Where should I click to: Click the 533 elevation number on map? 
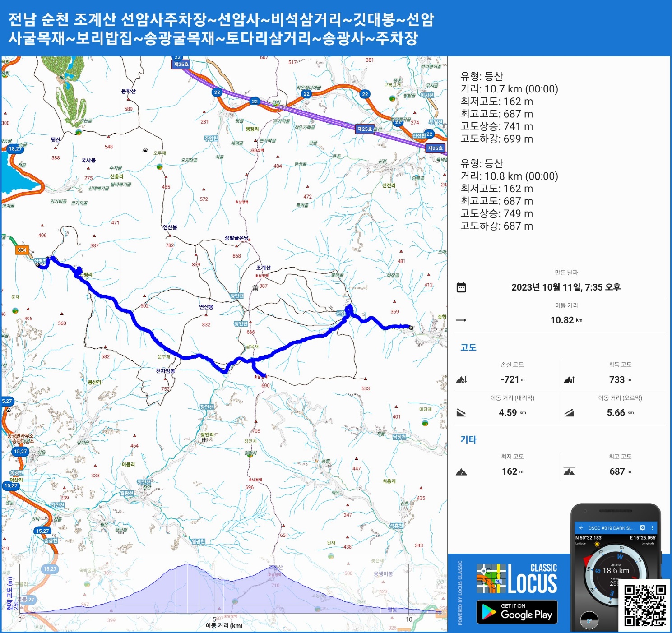[x=366, y=388]
